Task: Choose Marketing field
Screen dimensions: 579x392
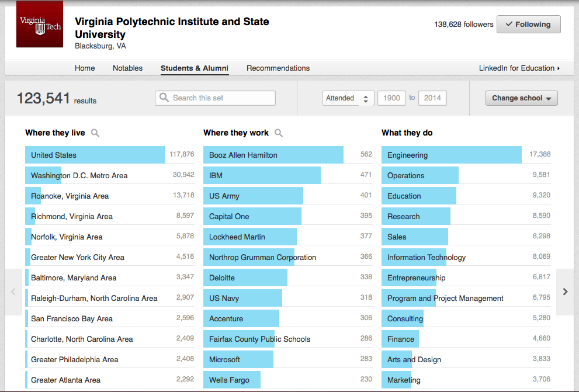Action: (x=466, y=380)
